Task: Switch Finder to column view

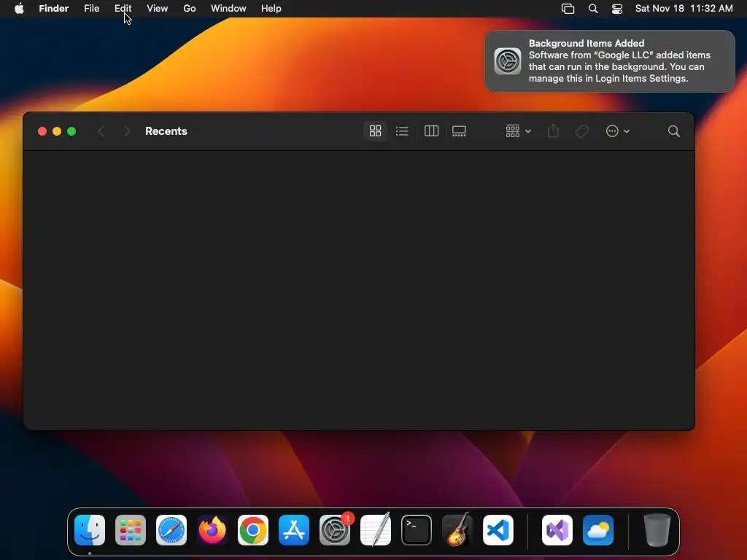Action: [431, 131]
